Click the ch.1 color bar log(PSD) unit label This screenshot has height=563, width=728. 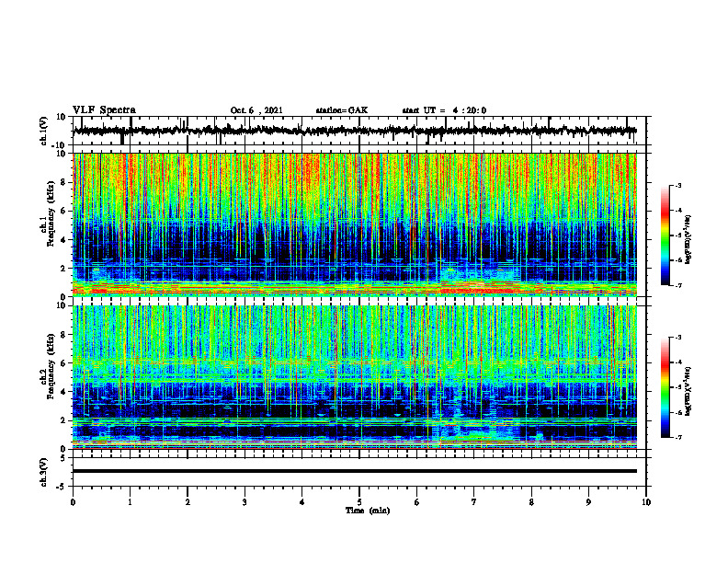[688, 240]
